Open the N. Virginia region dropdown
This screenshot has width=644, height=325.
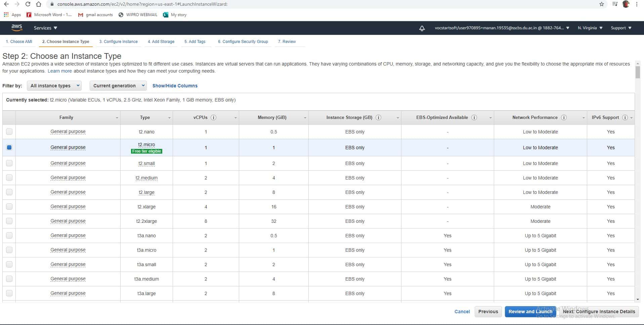click(x=590, y=28)
